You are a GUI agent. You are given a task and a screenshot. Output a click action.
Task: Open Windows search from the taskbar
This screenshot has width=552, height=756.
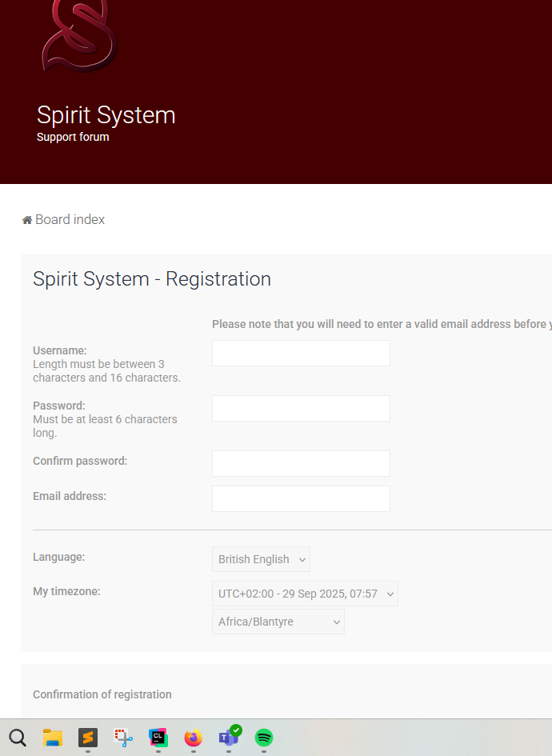18,738
